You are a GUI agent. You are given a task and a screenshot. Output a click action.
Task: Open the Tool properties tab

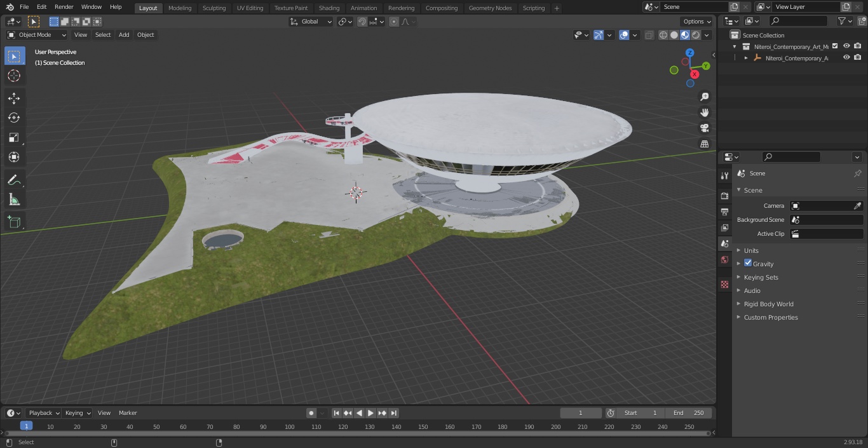point(724,176)
